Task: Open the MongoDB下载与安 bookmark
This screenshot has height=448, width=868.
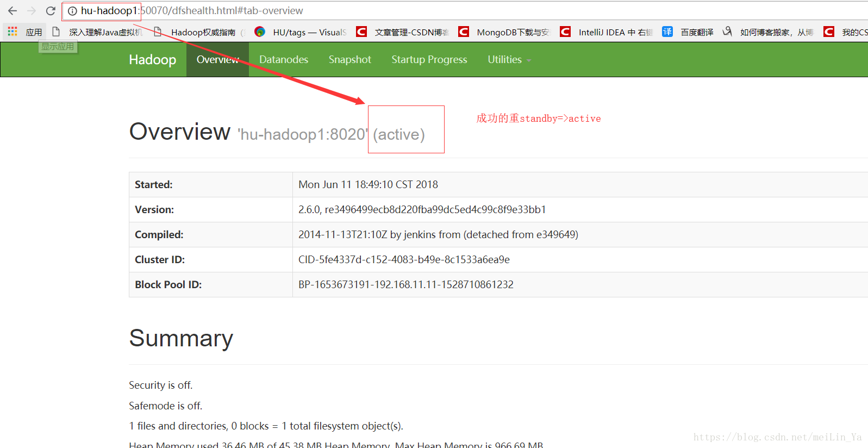Action: (x=504, y=32)
